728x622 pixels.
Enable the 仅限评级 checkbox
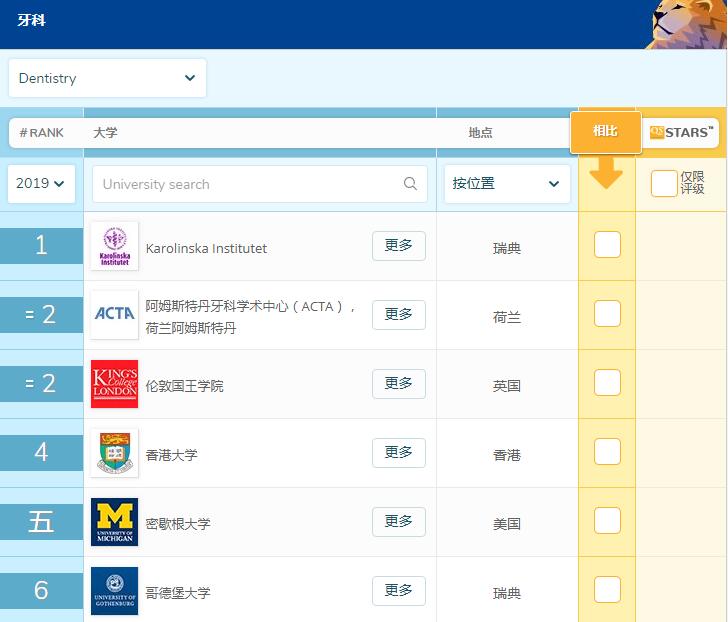664,184
